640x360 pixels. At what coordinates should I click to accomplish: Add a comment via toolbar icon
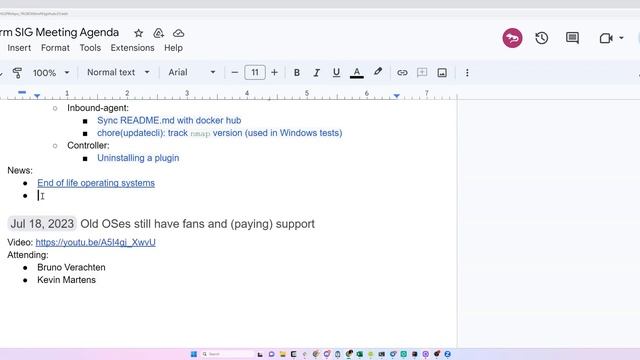pos(422,73)
